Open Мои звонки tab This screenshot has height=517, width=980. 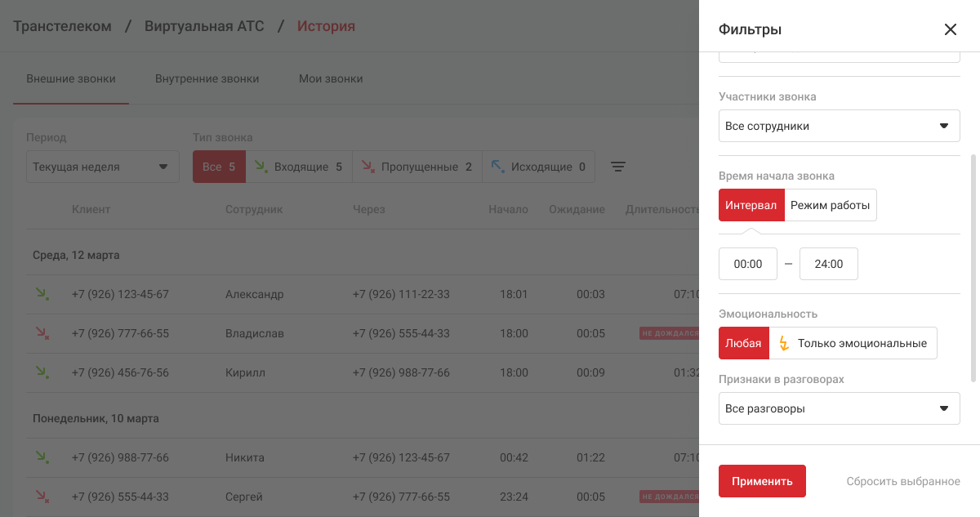[x=331, y=79]
